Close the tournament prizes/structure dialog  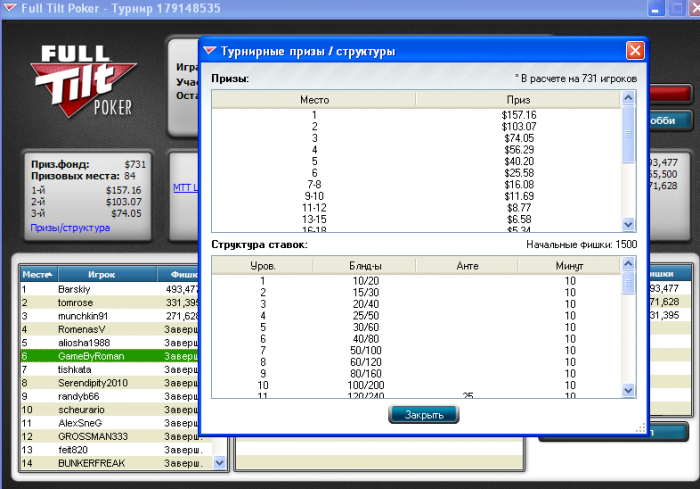(635, 50)
